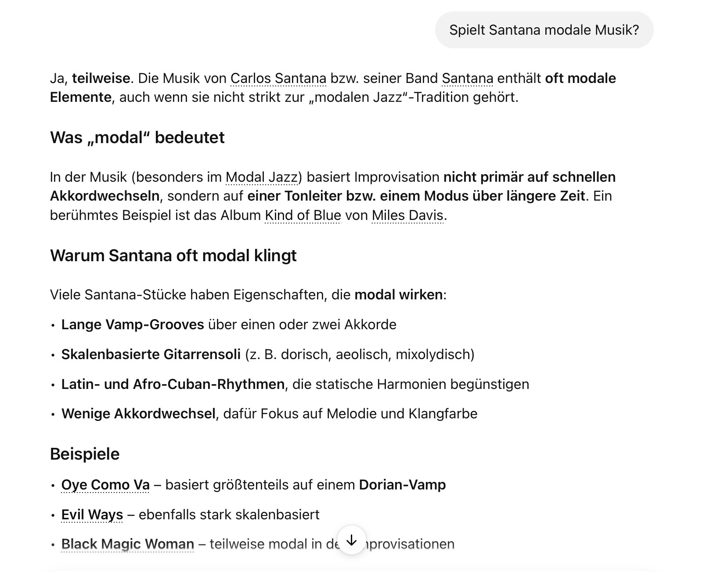Click the "Spielt Santana modale Musik?" message bubble
The height and width of the screenshot is (572, 728).
[544, 30]
